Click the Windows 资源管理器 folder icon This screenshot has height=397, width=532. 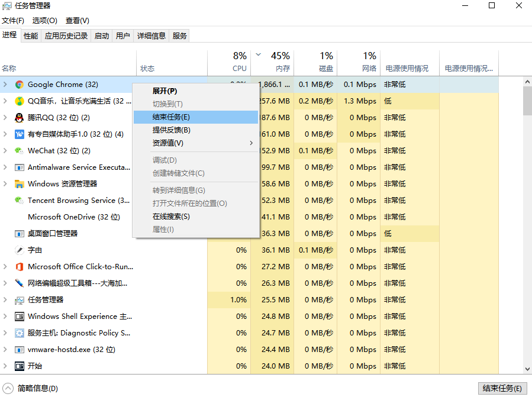[x=20, y=184]
